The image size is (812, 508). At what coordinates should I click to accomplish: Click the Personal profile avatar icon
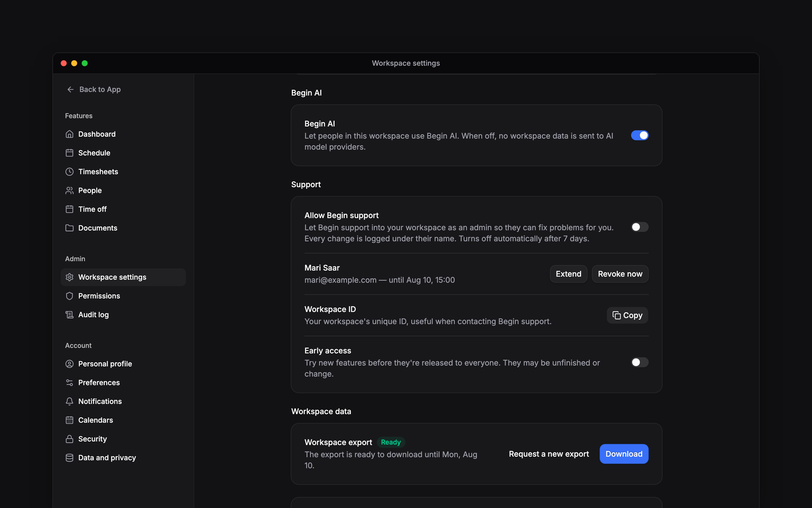pyautogui.click(x=70, y=364)
